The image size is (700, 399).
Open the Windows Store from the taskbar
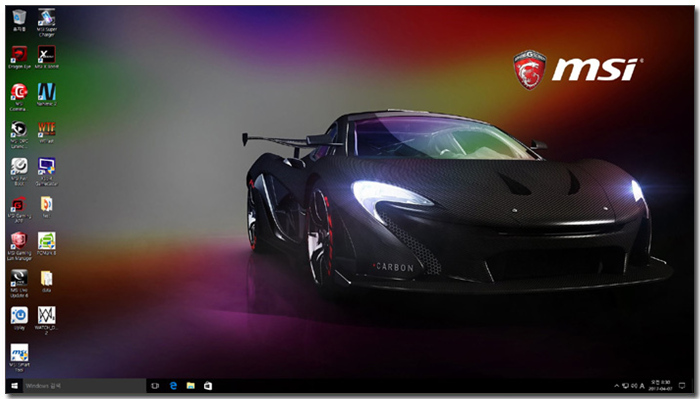point(208,386)
